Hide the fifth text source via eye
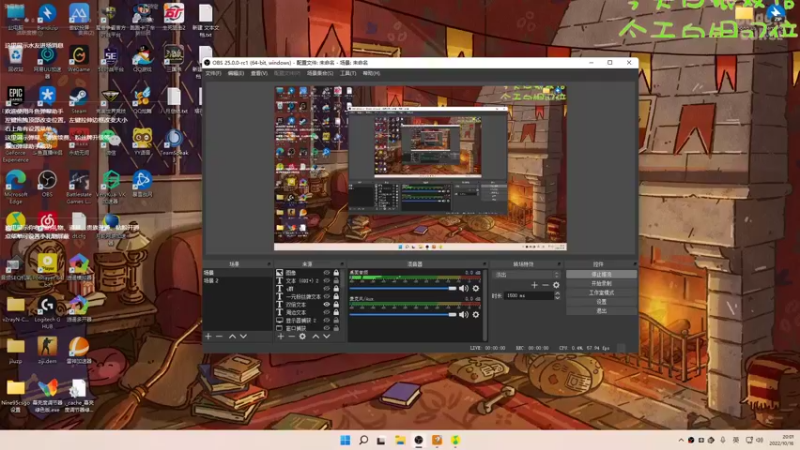This screenshot has width=800, height=450. point(327,305)
